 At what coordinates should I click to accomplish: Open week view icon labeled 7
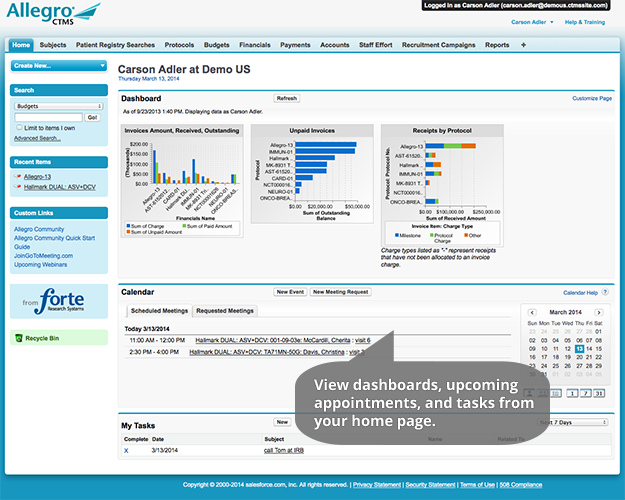click(586, 394)
